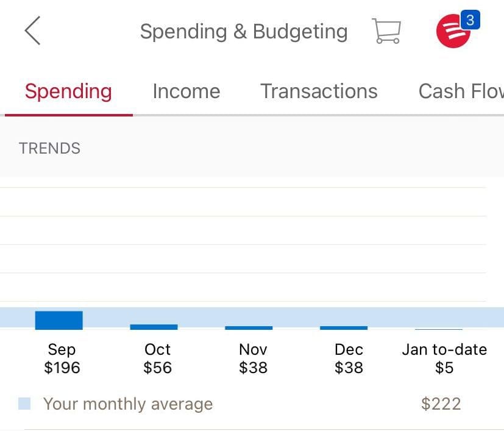Tap Your monthly average label
The height and width of the screenshot is (431, 504).
click(127, 404)
